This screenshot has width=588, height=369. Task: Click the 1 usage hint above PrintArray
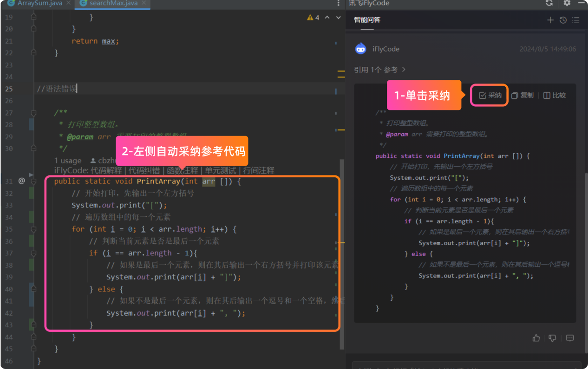[68, 161]
